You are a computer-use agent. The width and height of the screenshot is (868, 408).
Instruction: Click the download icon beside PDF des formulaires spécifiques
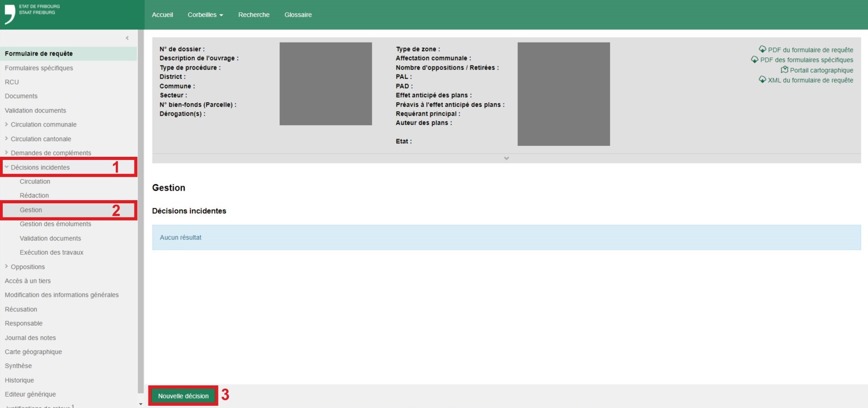[754, 60]
